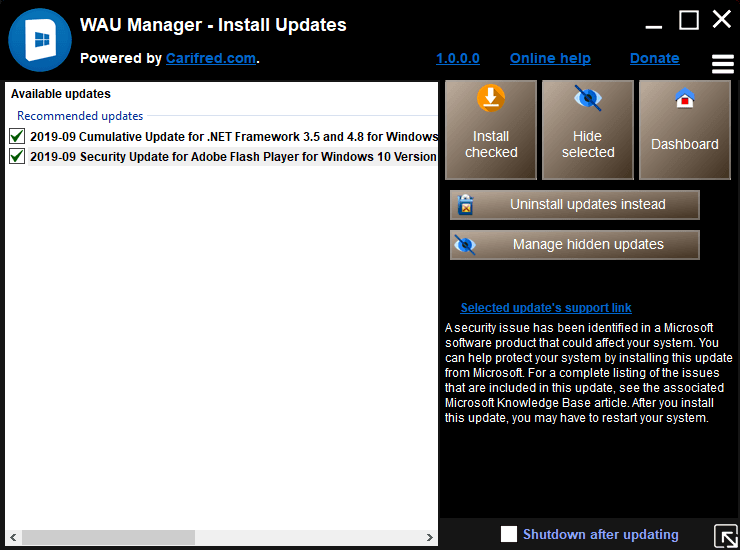Click the uninstall trash icon

point(465,205)
